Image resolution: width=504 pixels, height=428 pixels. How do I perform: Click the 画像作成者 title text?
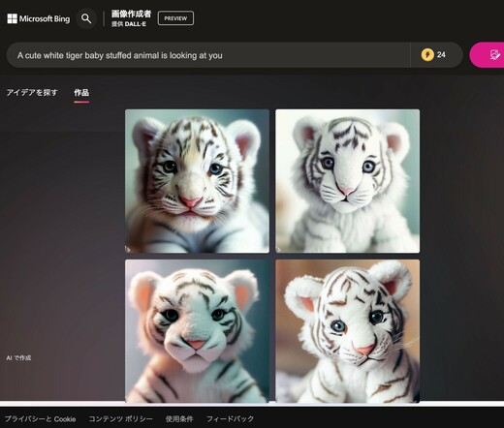click(x=131, y=14)
